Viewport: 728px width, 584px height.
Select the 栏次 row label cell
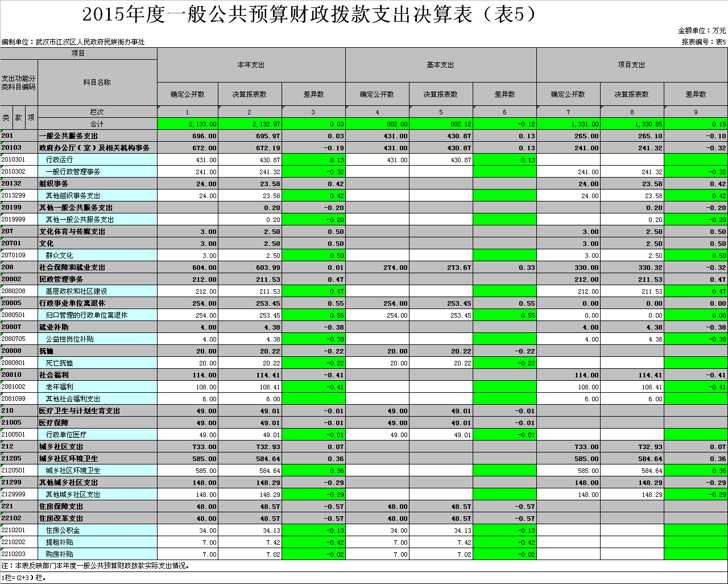(97, 112)
